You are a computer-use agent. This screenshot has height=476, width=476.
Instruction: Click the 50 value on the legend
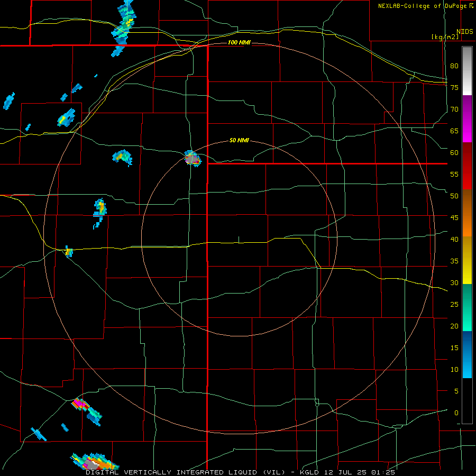point(454,196)
